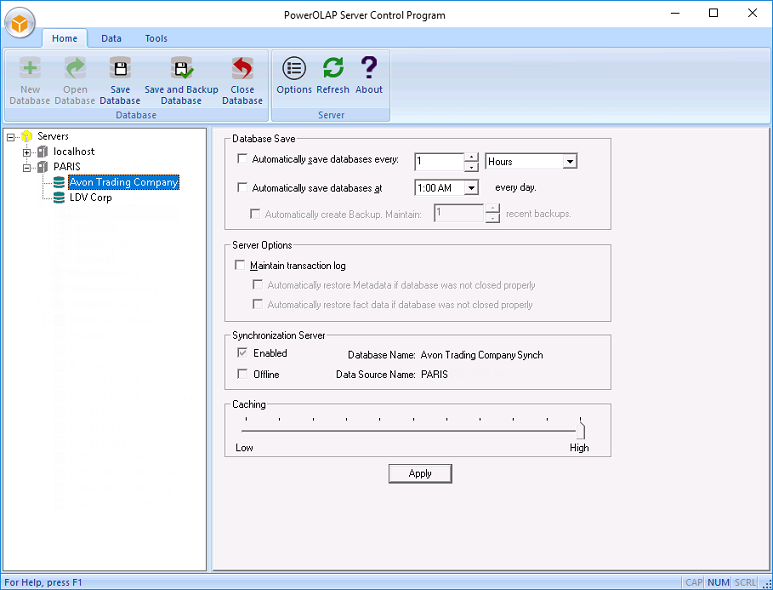Toggle automatically restore Metadata checkbox
This screenshot has height=590, width=773.
(x=257, y=284)
